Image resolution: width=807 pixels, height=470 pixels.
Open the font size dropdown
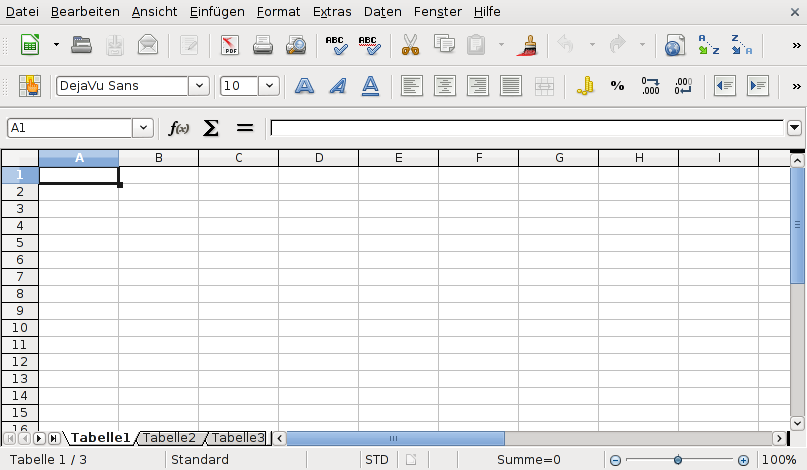click(268, 86)
